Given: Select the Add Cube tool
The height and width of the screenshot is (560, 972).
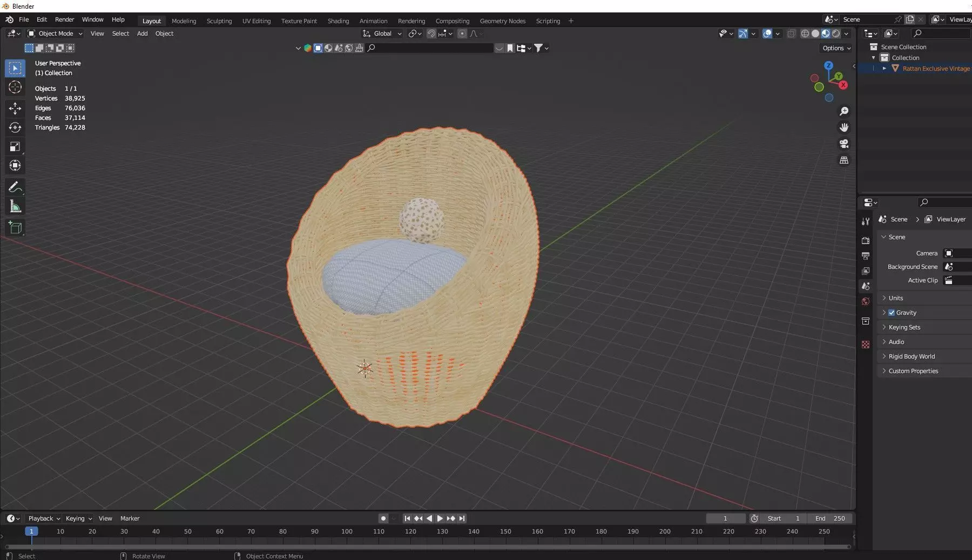Looking at the screenshot, I should 15,228.
